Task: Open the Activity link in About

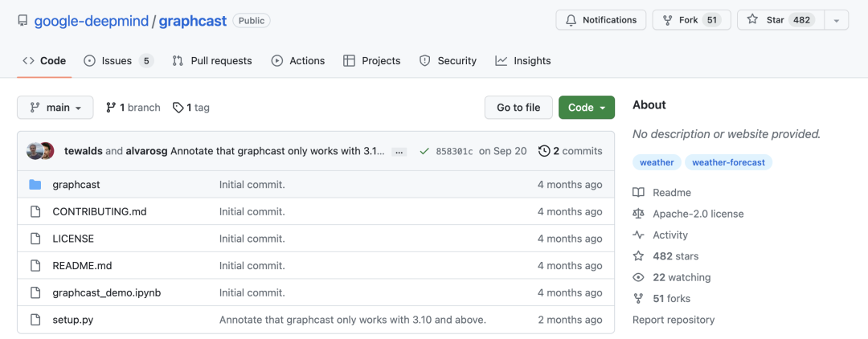Action: (x=661, y=235)
